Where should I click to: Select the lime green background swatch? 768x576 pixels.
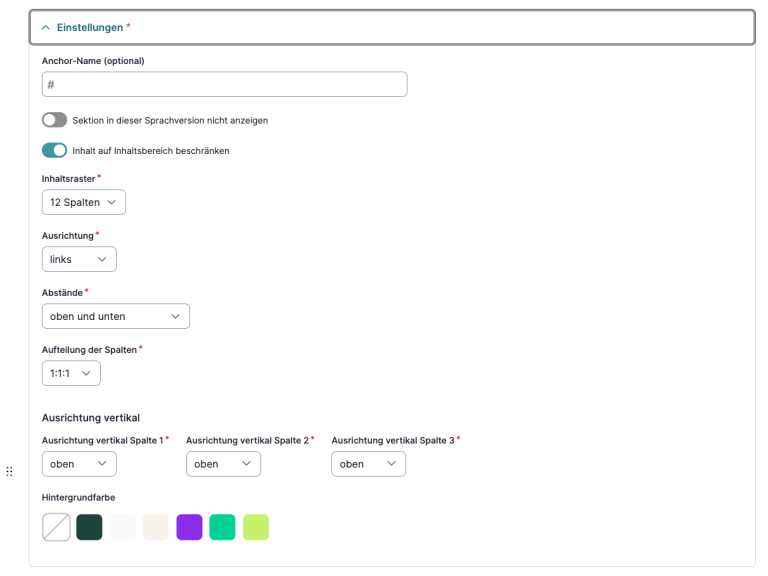point(256,527)
